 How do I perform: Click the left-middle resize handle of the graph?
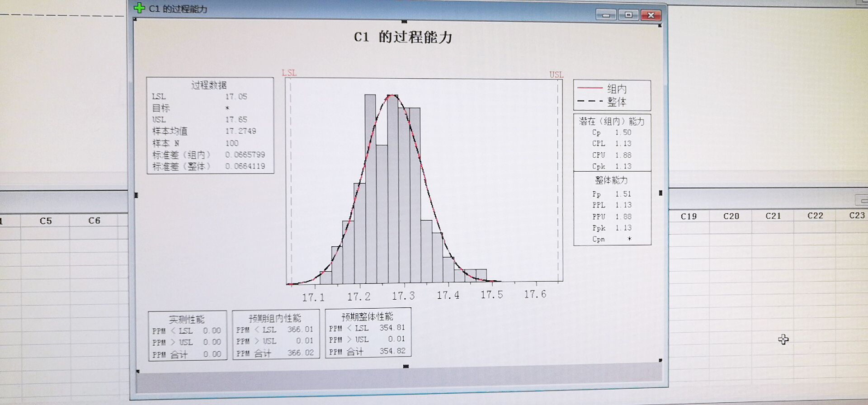coord(136,195)
